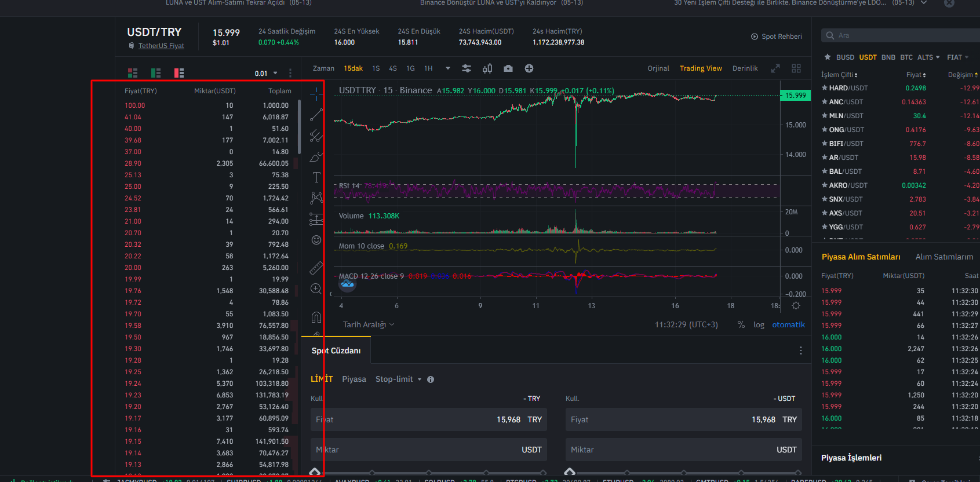The width and height of the screenshot is (980, 482).
Task: Switch to Derinlik chart tab
Action: coord(745,68)
